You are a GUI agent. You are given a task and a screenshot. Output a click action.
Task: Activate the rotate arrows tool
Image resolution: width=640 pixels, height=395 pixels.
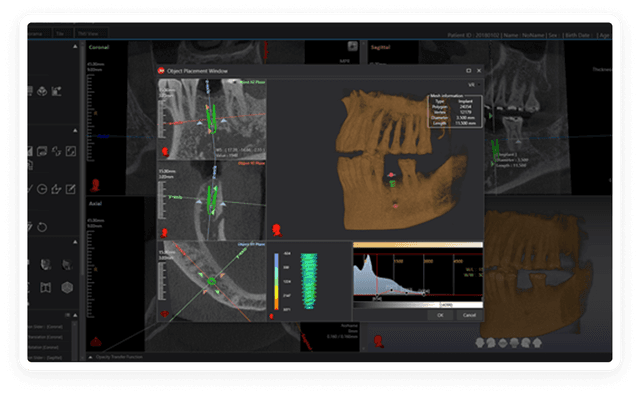[x=57, y=152]
